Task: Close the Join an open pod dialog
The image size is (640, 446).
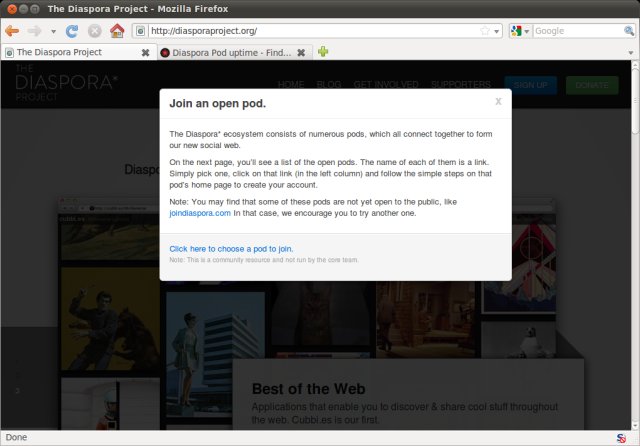Action: click(498, 101)
